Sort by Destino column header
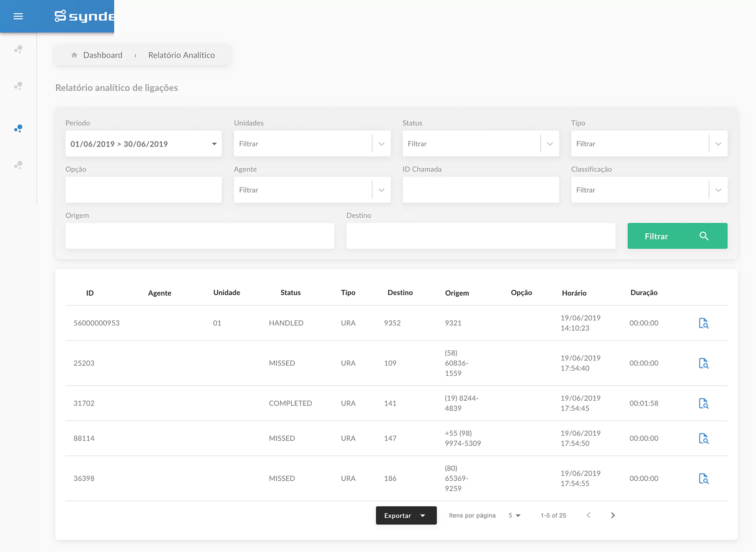Viewport: 756px width, 552px height. pos(400,292)
